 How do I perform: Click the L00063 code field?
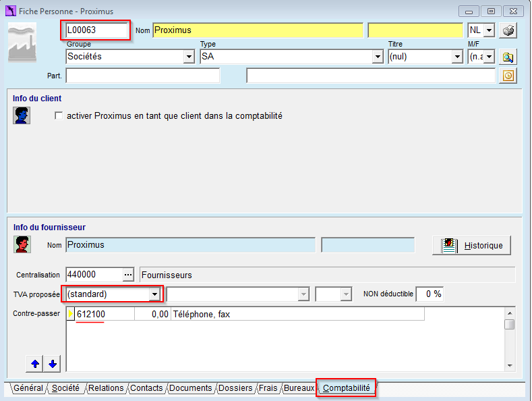pyautogui.click(x=96, y=30)
